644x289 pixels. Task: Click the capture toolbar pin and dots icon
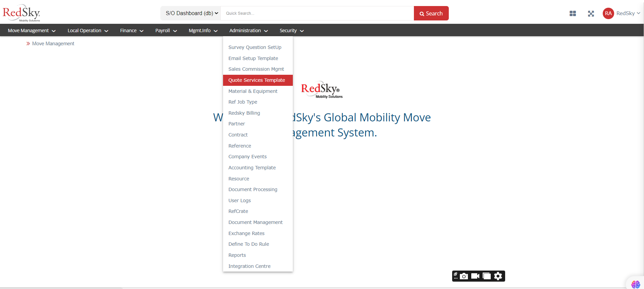(x=455, y=276)
